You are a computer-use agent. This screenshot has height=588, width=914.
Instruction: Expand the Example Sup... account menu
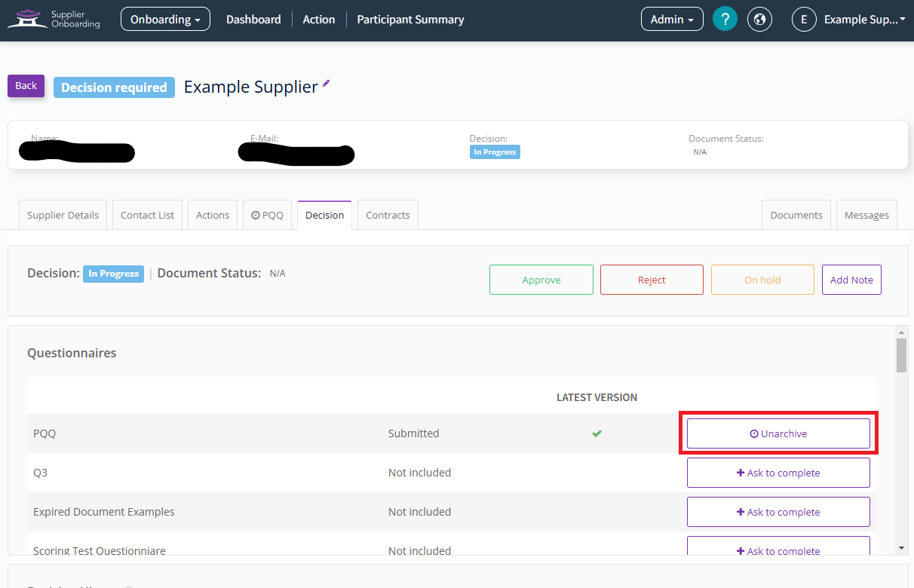(x=865, y=19)
